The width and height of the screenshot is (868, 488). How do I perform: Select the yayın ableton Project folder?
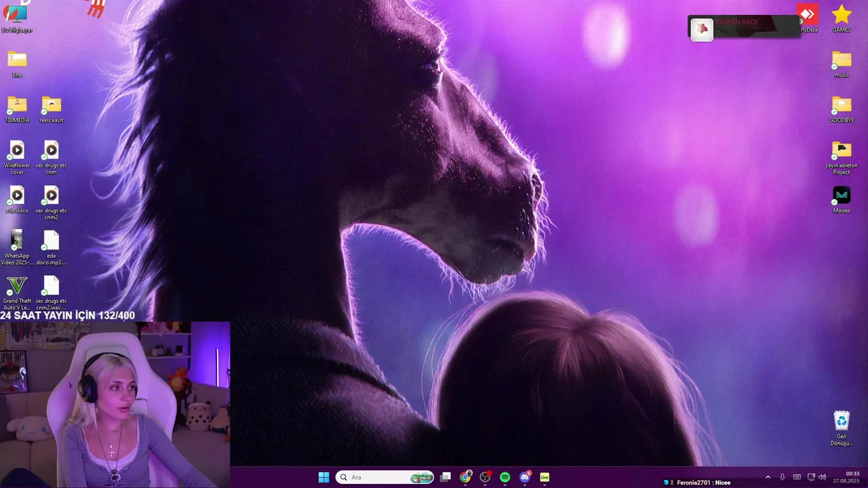coord(842,158)
